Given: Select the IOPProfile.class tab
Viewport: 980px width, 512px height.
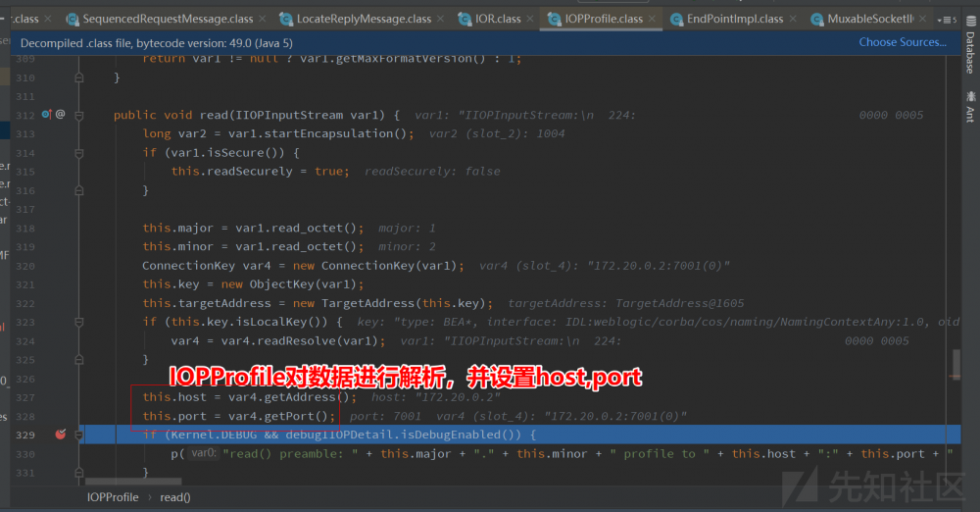Looking at the screenshot, I should pos(604,19).
